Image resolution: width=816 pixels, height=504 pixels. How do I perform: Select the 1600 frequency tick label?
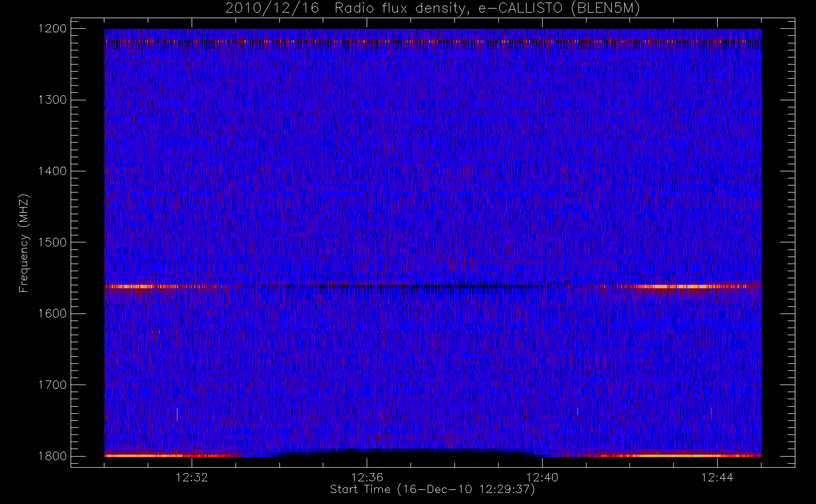click(x=52, y=313)
